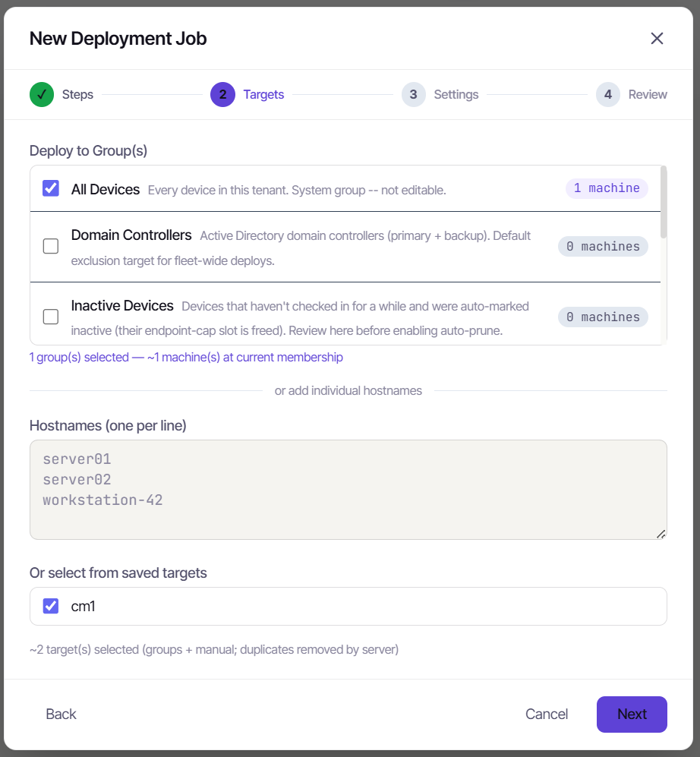Image resolution: width=700 pixels, height=757 pixels.
Task: Check the Inactive Devices checkbox
Action: [x=51, y=317]
